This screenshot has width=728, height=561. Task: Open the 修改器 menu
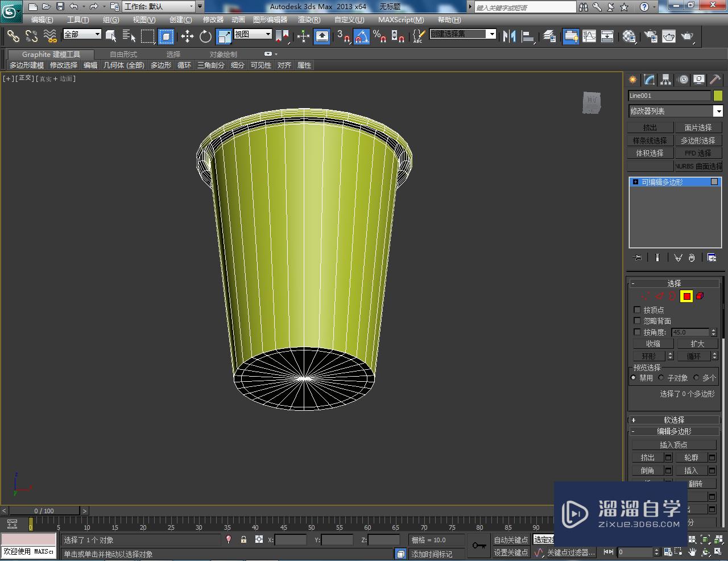[x=213, y=20]
